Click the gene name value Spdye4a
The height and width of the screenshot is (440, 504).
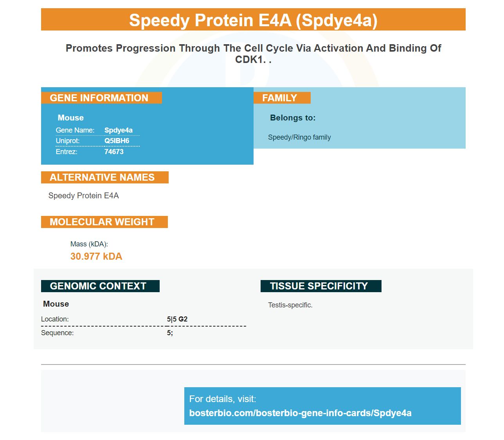click(x=118, y=130)
